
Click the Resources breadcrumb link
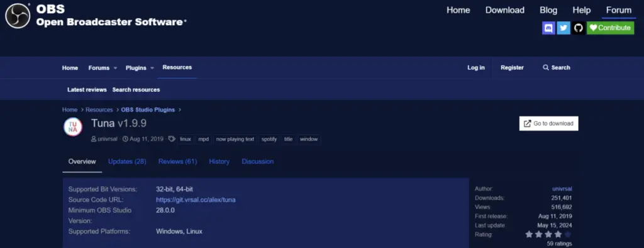[99, 110]
